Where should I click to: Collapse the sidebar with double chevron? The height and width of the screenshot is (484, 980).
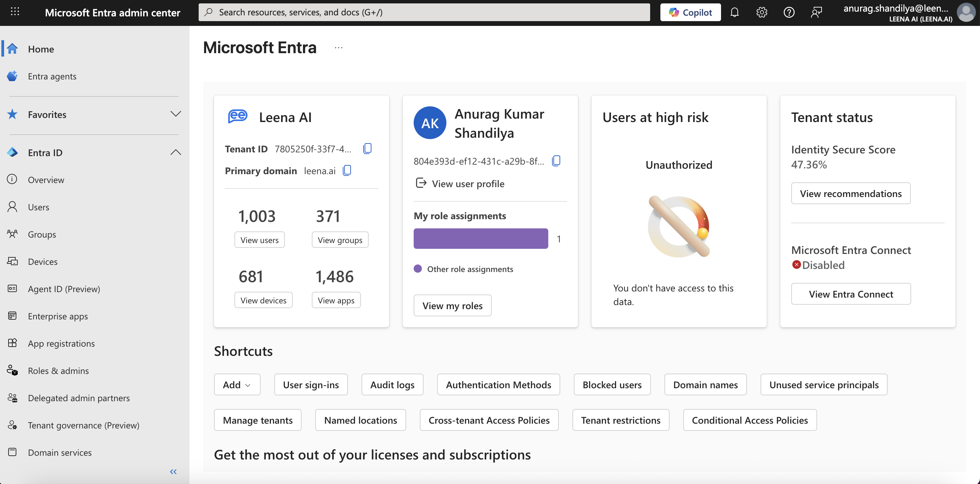(173, 471)
